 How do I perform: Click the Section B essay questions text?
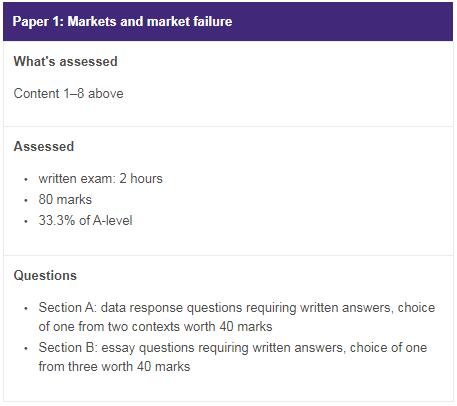[x=233, y=357]
